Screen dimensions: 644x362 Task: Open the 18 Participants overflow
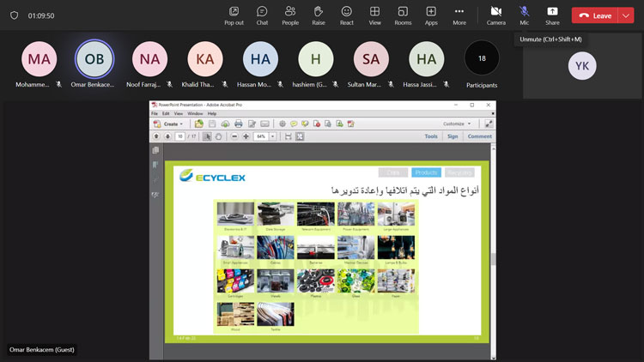pos(482,58)
